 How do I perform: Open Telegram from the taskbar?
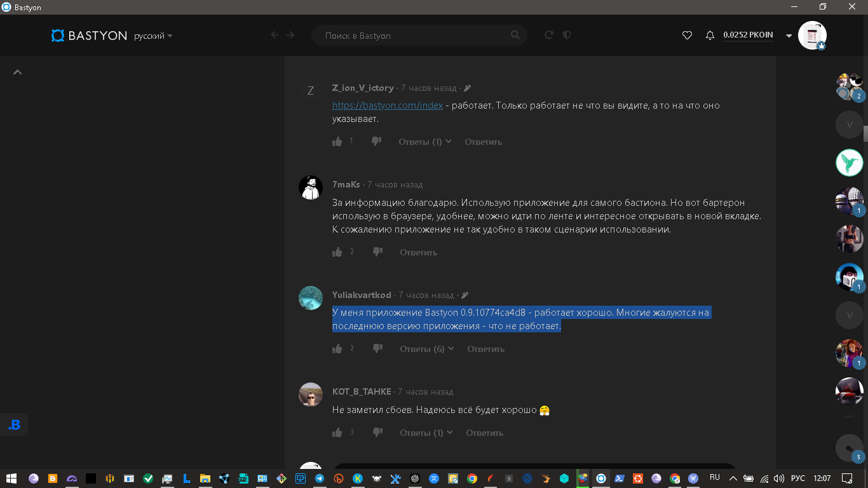tap(320, 478)
